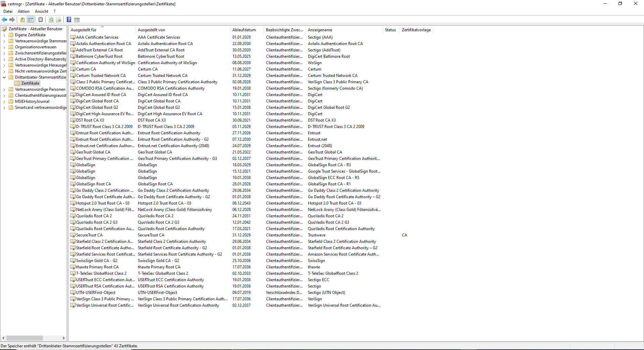Select the Actalis Authentication Root CA certificate
Viewport: 644px width, 350px height.
click(x=103, y=44)
